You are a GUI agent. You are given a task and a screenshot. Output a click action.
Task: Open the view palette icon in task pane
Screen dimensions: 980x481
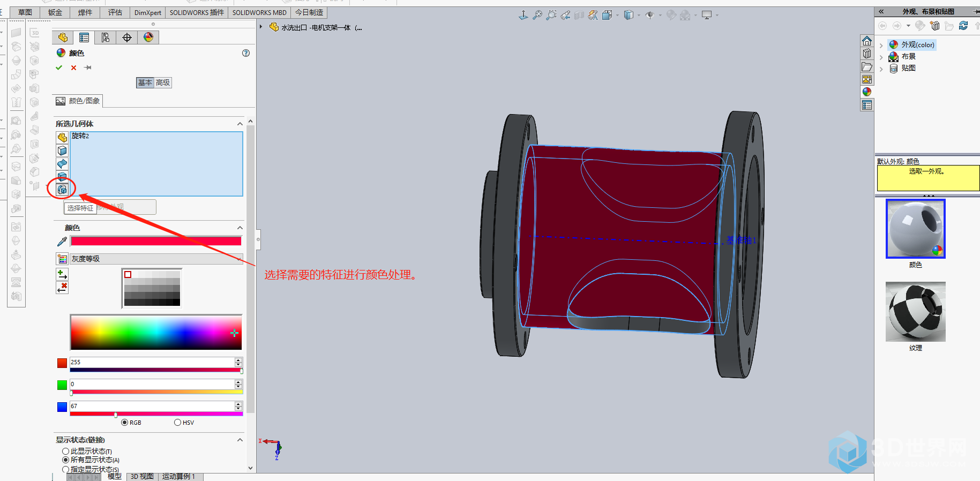867,79
